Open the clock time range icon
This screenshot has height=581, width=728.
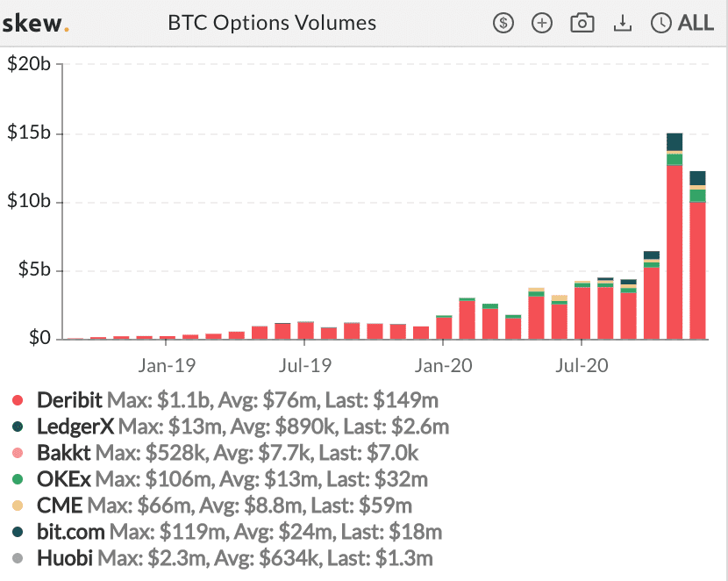(x=661, y=23)
